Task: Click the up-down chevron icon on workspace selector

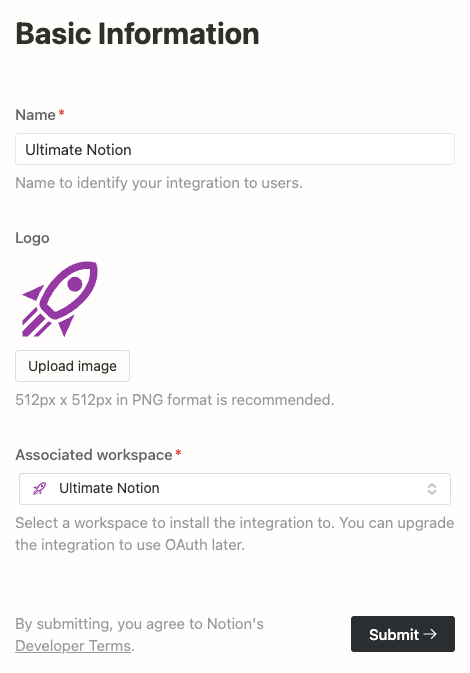Action: pyautogui.click(x=432, y=489)
